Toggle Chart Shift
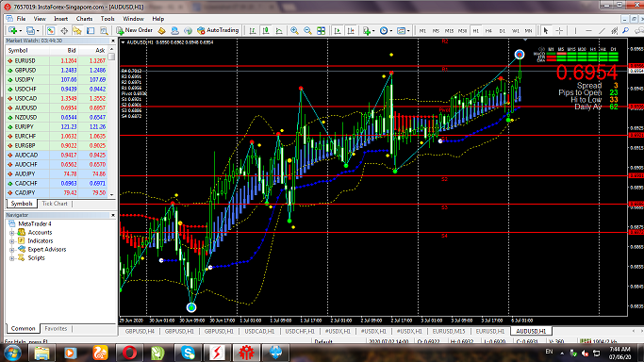644x362 pixels. click(351, 30)
